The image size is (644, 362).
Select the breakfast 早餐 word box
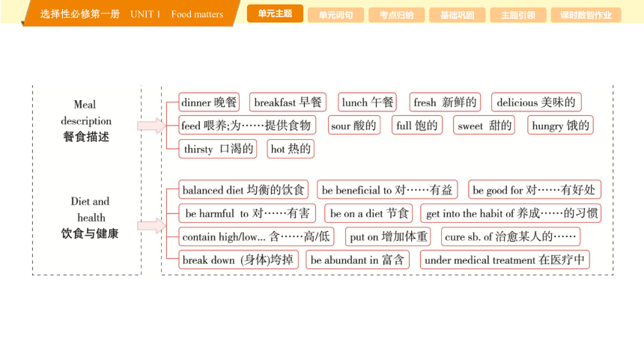(288, 102)
